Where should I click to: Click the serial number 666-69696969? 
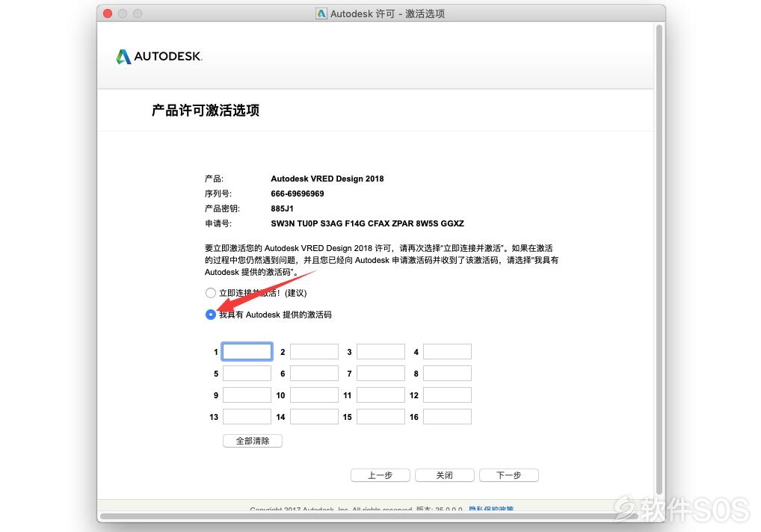point(298,194)
